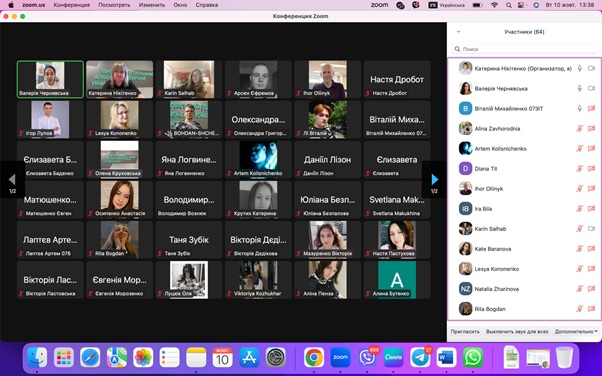Screen dimensions: 602x376
Task: Go to next gallery page arrow
Action: point(434,179)
